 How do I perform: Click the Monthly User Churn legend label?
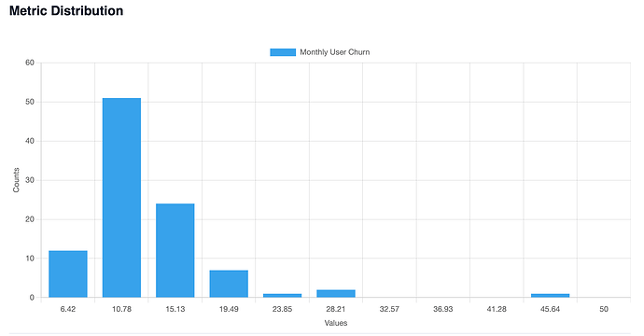pyautogui.click(x=334, y=52)
